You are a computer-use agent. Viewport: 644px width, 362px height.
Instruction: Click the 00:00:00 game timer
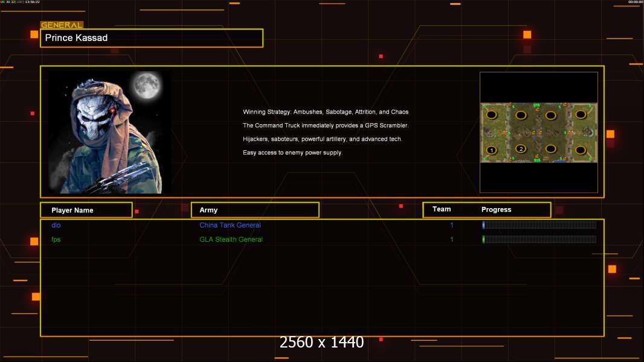(636, 2)
